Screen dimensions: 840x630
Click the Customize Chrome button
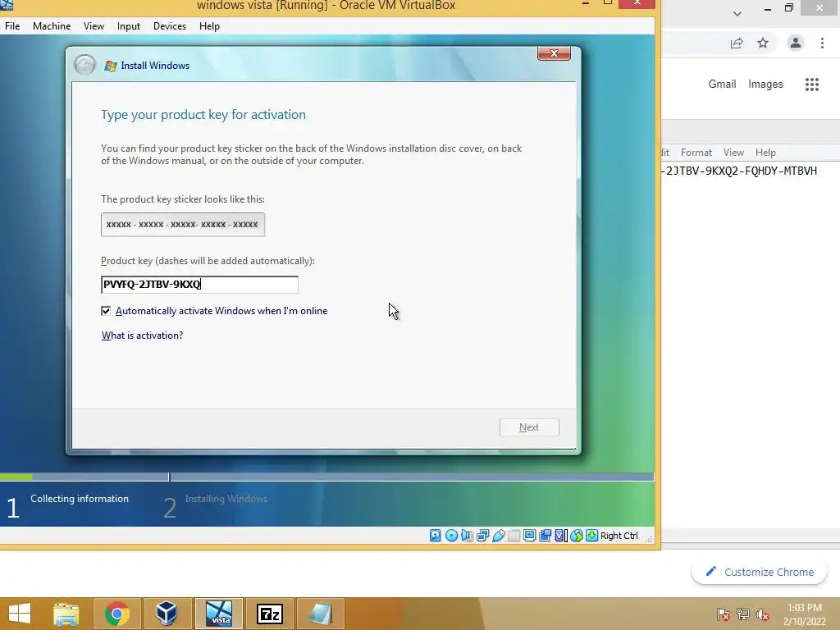760,572
